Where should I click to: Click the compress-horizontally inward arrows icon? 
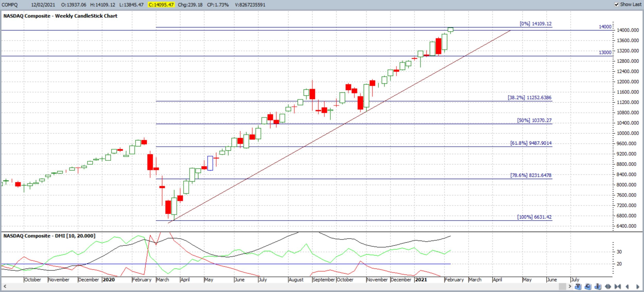(x=618, y=287)
